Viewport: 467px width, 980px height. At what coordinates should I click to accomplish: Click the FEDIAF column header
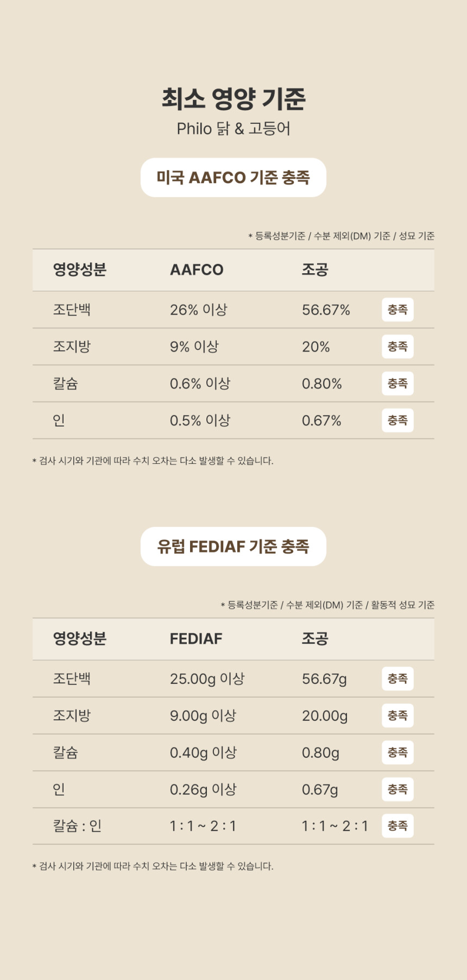196,639
